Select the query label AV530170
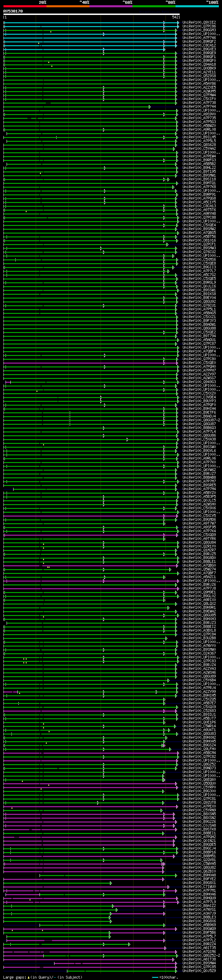 coord(13,11)
